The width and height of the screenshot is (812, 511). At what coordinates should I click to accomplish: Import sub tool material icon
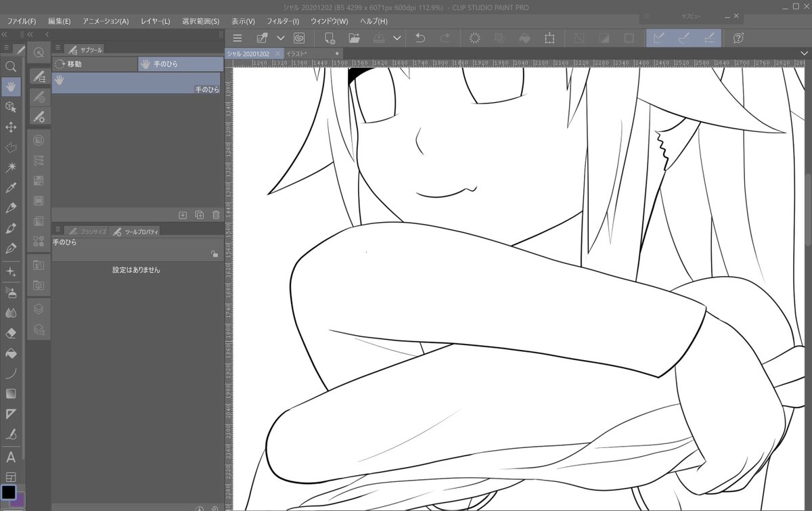click(x=183, y=215)
